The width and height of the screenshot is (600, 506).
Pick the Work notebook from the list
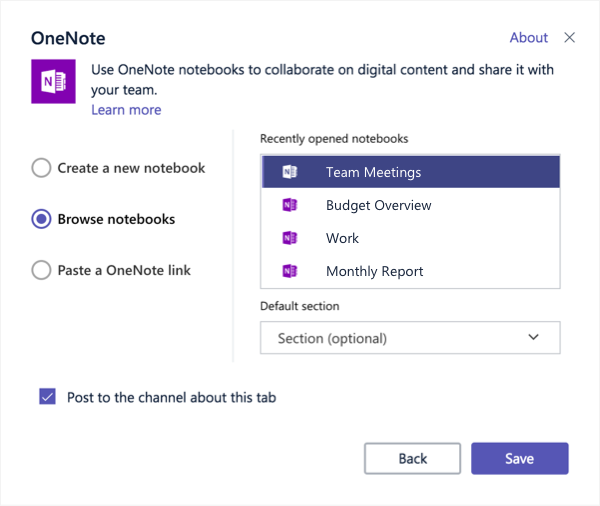click(411, 238)
